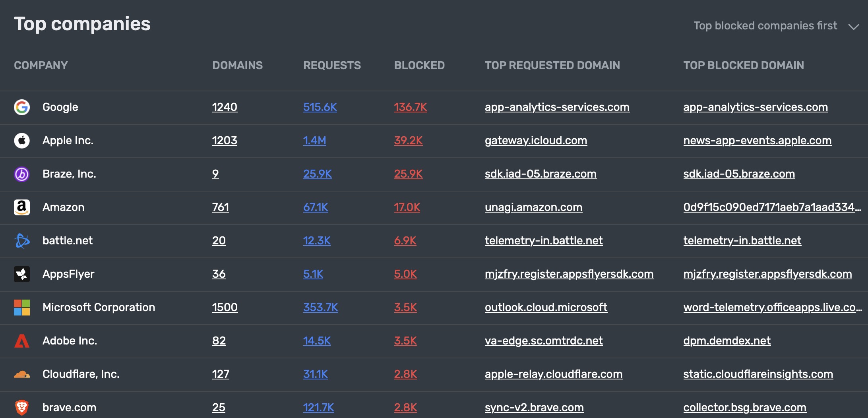The width and height of the screenshot is (868, 418).
Task: Open the news-app-events.apple.com domain link
Action: tap(757, 141)
